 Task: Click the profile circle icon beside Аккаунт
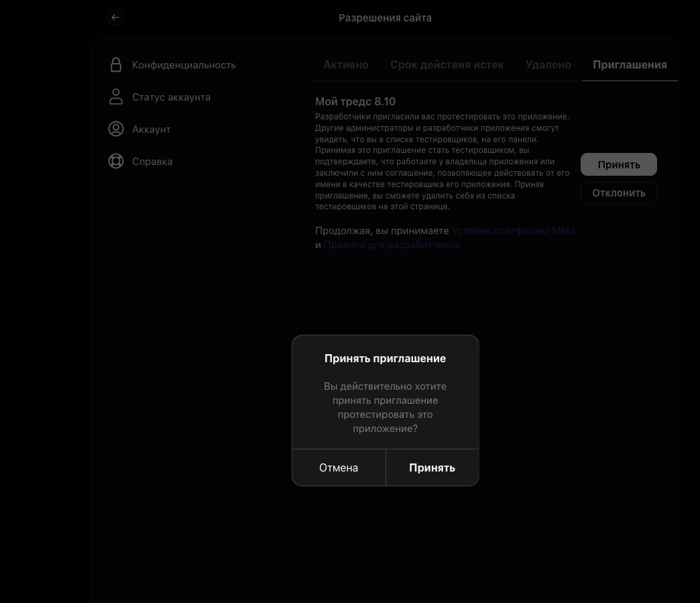[x=116, y=129]
